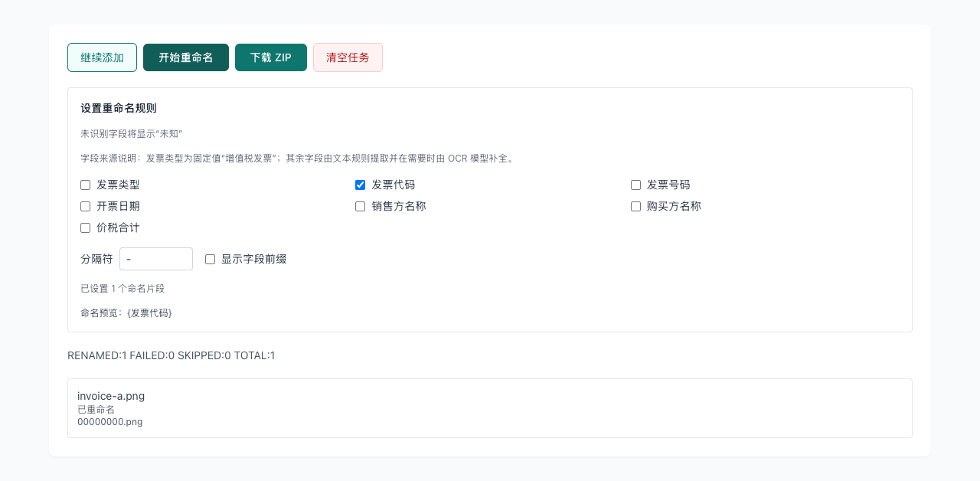Image resolution: width=980 pixels, height=481 pixels.
Task: Click the renamed file name 00000000.png
Action: click(109, 421)
